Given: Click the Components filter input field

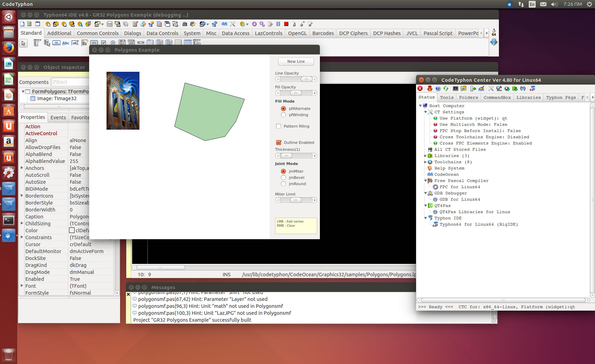Looking at the screenshot, I should [70, 82].
